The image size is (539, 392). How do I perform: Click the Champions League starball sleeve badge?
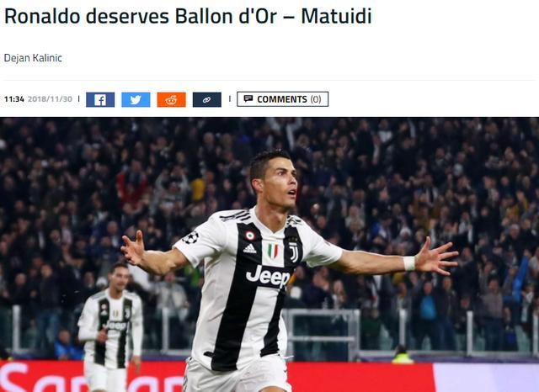pos(190,237)
